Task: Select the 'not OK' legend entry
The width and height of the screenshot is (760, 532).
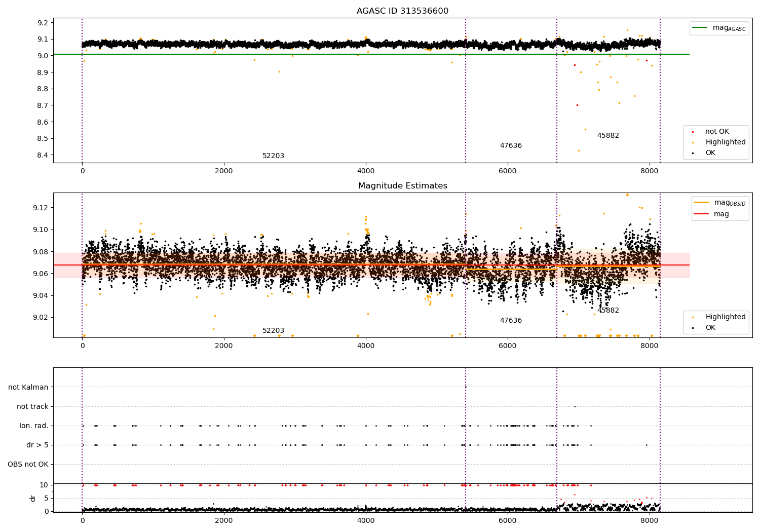Action: click(717, 132)
